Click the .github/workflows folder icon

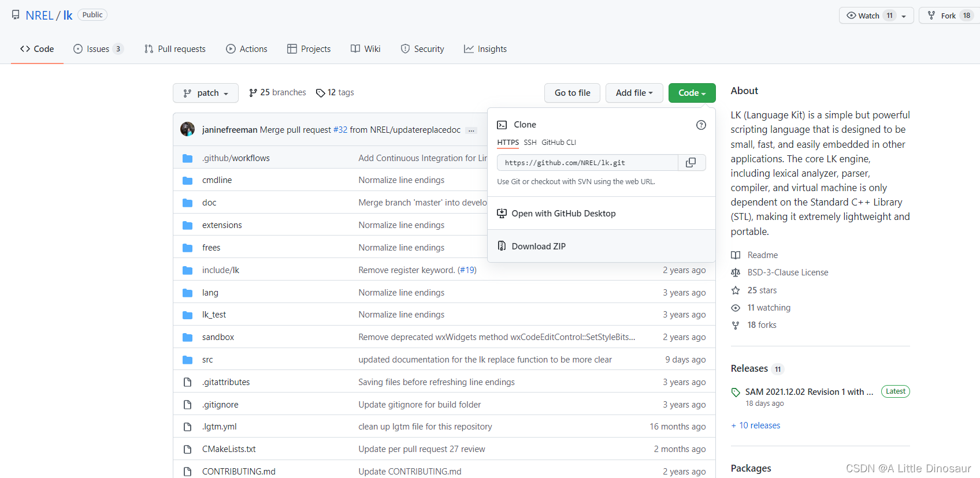(x=187, y=158)
